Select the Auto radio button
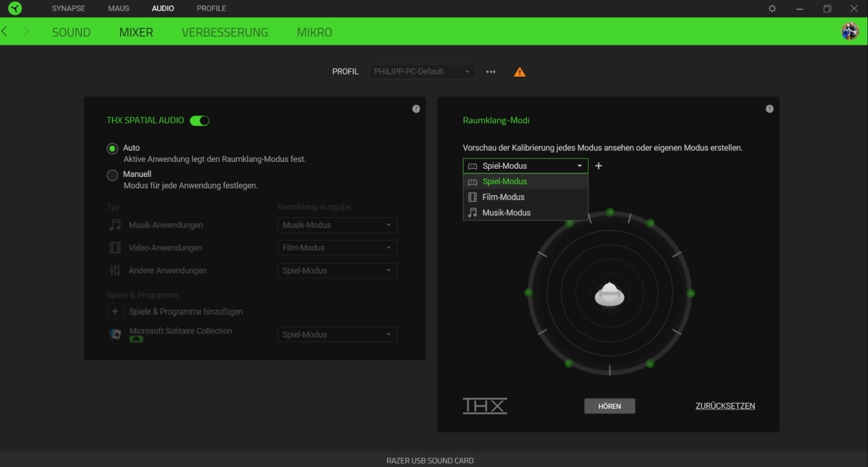This screenshot has height=467, width=868. pos(113,148)
